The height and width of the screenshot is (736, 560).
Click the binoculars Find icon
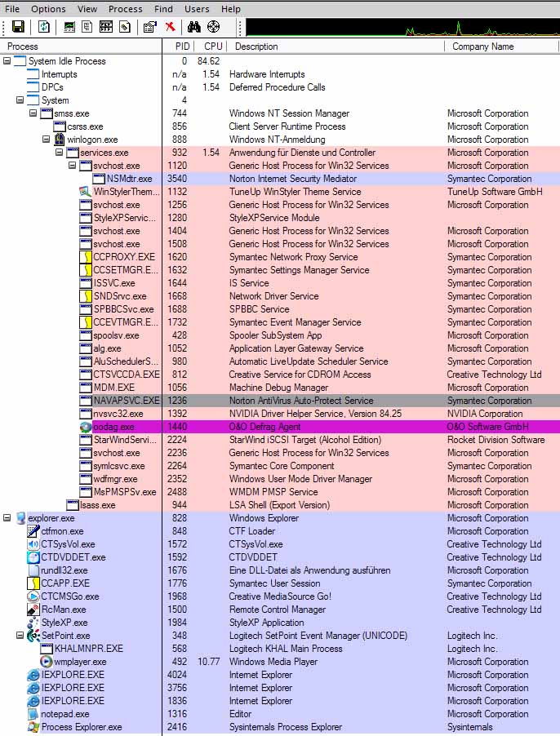coord(193,27)
